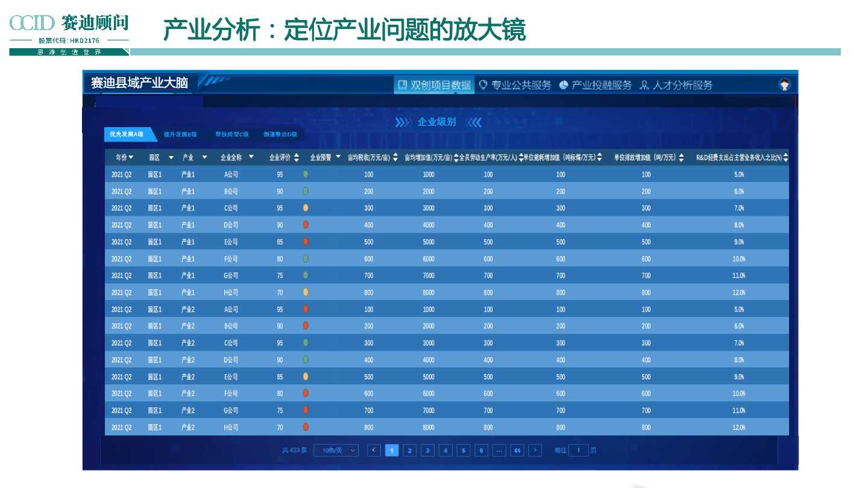Click green warning dot for 产业2 C公司
Image resolution: width=868 pixels, height=488 pixels.
[306, 343]
